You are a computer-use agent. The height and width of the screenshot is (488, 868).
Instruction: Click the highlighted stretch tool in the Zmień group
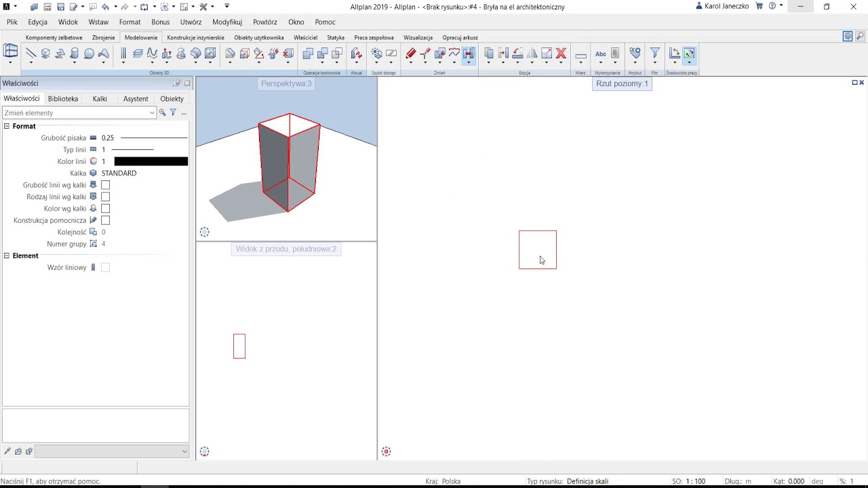coord(469,54)
